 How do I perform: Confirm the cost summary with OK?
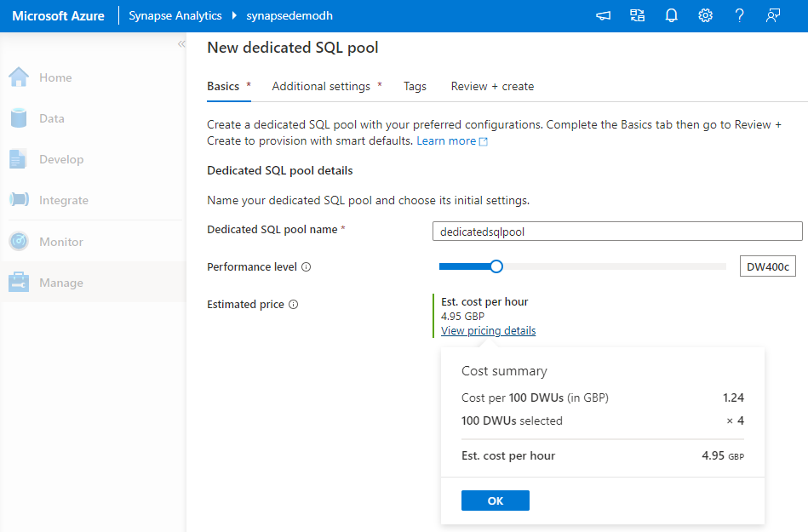pos(496,501)
